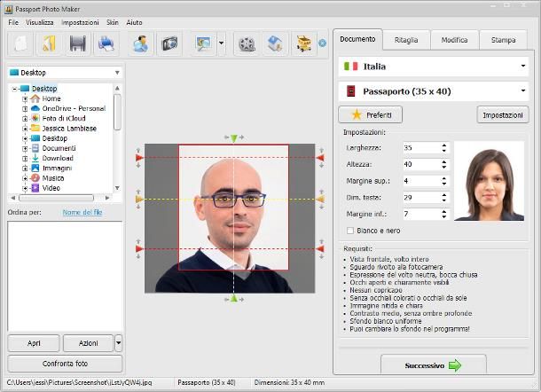Screen dimensions: 541x392
Task: Increase Margine sup. with up arrow
Action: (x=444, y=178)
